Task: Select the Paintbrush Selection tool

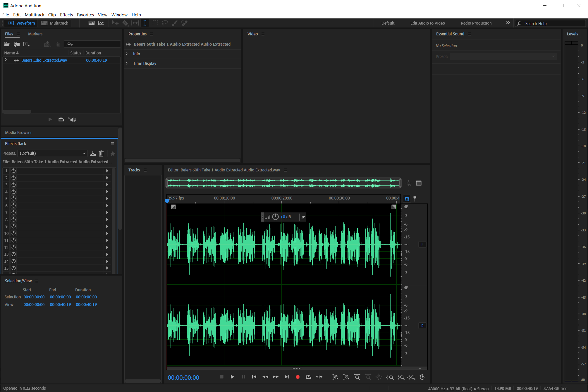Action: 174,23
